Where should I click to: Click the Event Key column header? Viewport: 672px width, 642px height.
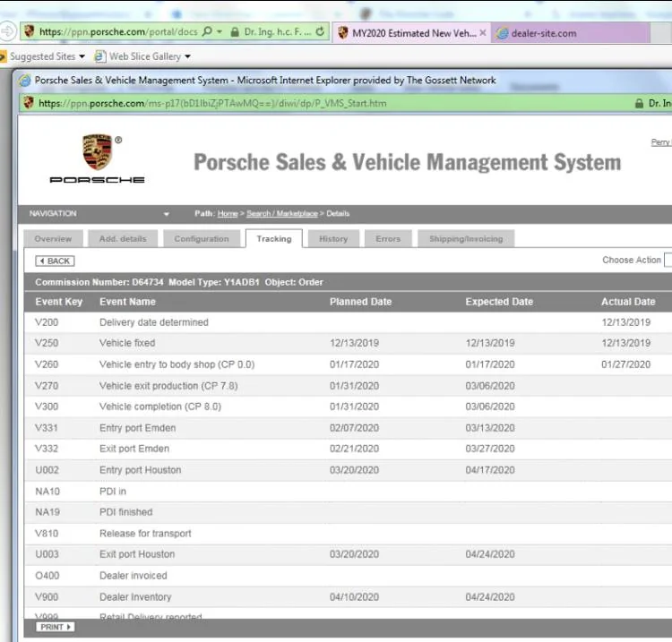tap(59, 302)
